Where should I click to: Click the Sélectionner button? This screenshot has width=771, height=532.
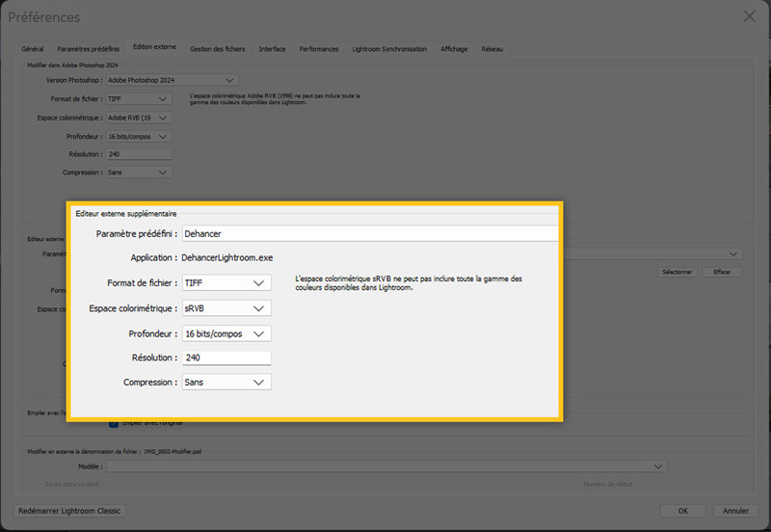pos(678,272)
